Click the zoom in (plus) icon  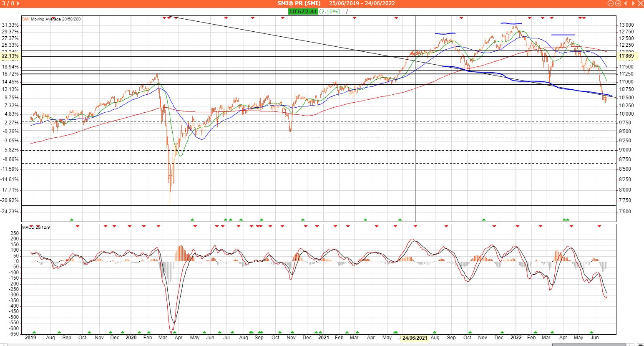coord(618,3)
